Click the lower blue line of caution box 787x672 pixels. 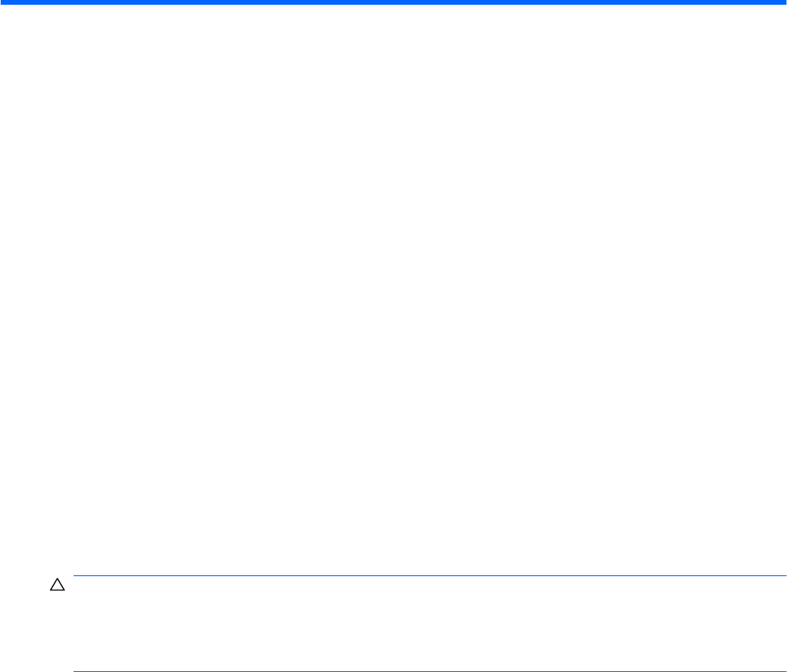pos(430,671)
